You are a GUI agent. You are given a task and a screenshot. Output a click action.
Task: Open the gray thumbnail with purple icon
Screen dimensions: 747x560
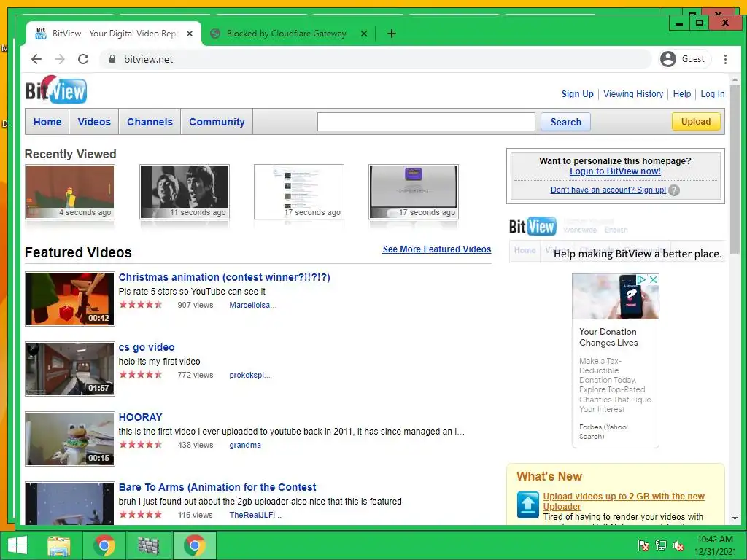(x=414, y=192)
